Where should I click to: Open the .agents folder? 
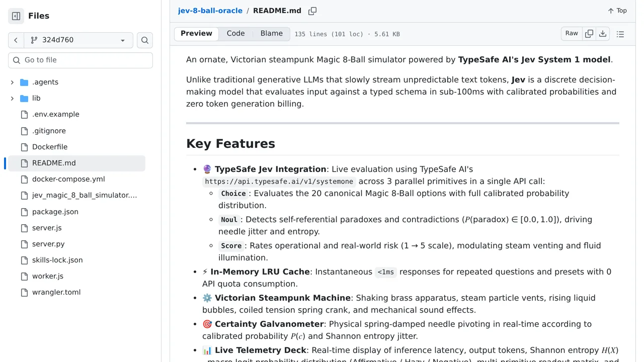(45, 82)
